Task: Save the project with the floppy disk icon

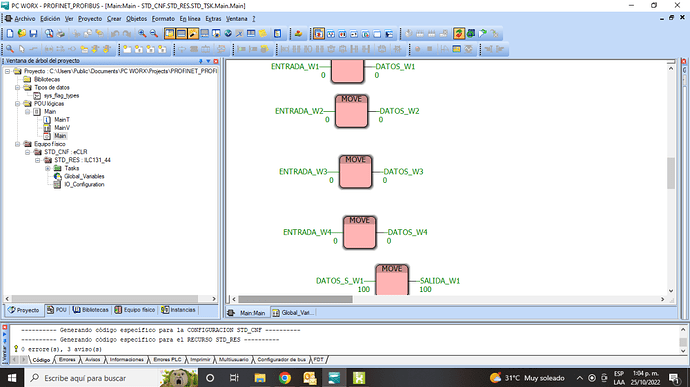Action: click(x=33, y=33)
